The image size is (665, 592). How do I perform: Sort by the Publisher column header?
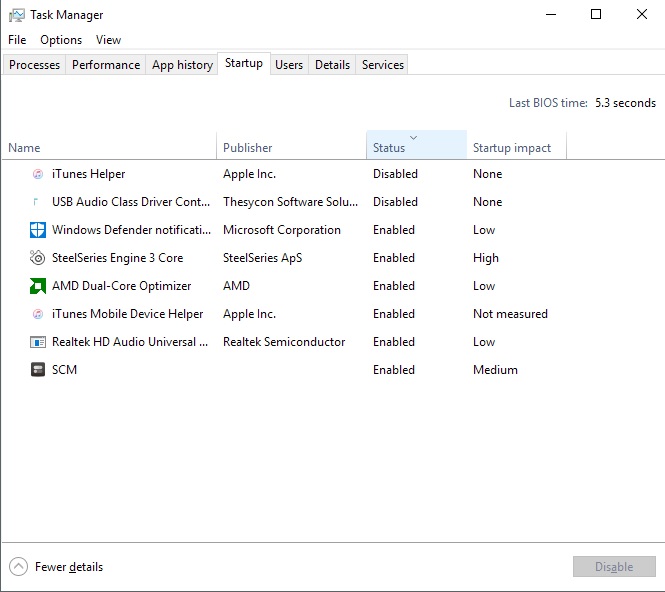(x=248, y=148)
